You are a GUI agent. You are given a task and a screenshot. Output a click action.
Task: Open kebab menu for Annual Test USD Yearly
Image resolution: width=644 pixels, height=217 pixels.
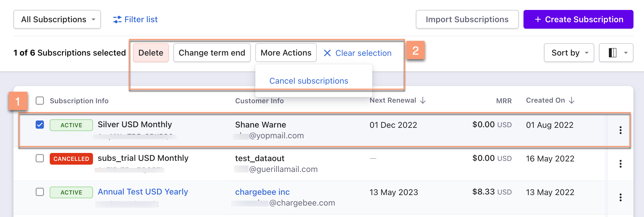[x=620, y=197]
